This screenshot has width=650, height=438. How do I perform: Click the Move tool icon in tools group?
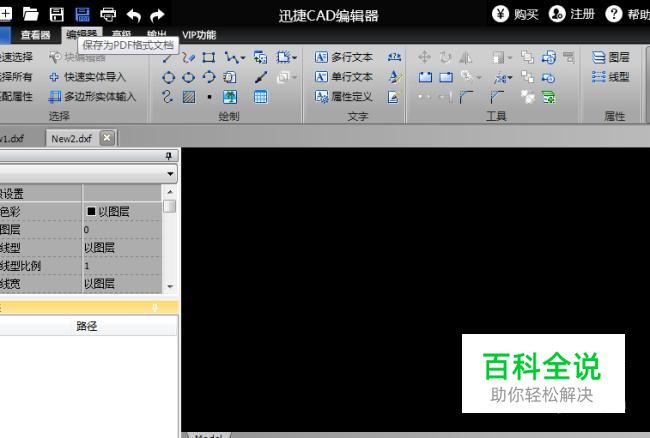(424, 57)
